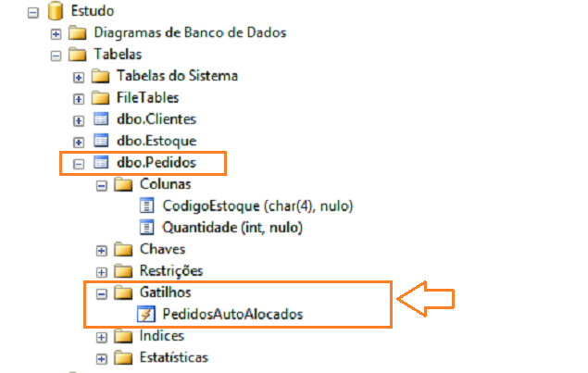Click the dbo.Estoque table icon
The width and height of the screenshot is (588, 373).
[101, 141]
